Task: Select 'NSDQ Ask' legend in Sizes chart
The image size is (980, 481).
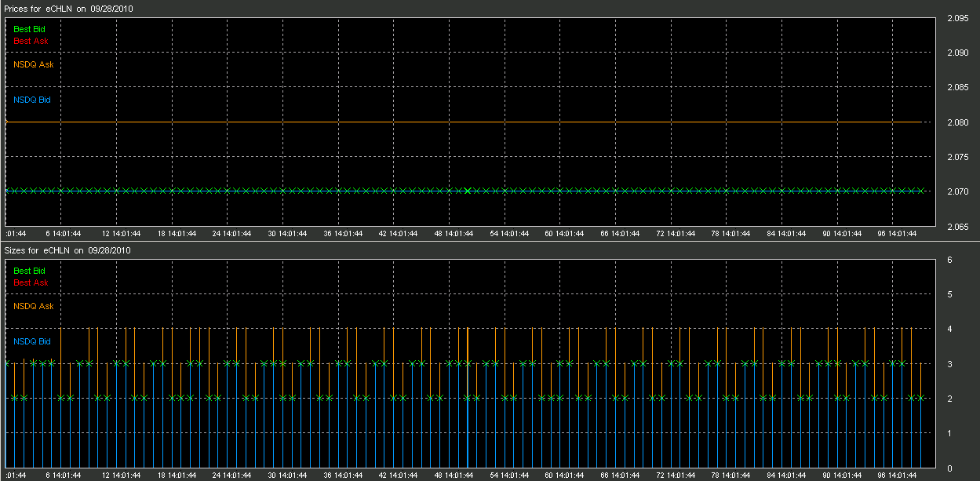Action: click(x=34, y=306)
